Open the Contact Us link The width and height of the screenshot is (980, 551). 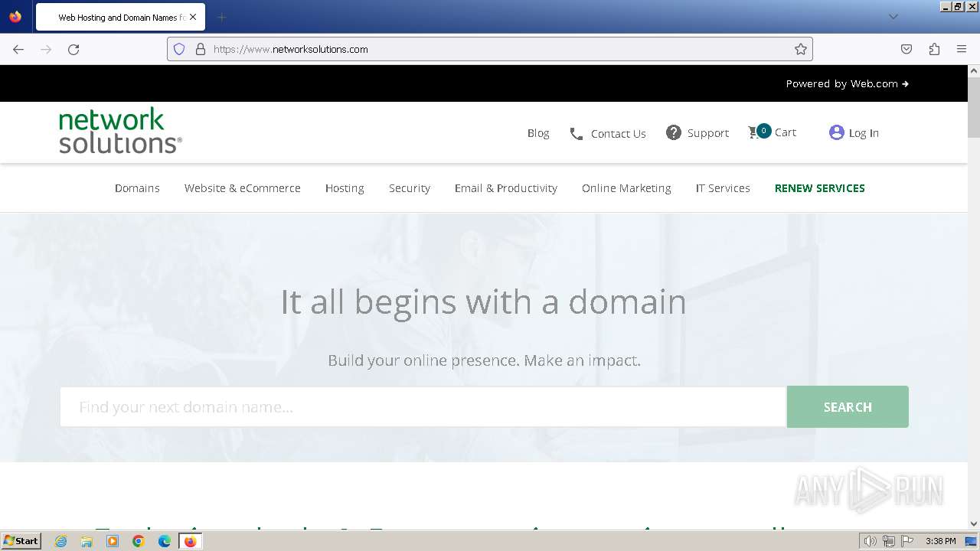(619, 134)
